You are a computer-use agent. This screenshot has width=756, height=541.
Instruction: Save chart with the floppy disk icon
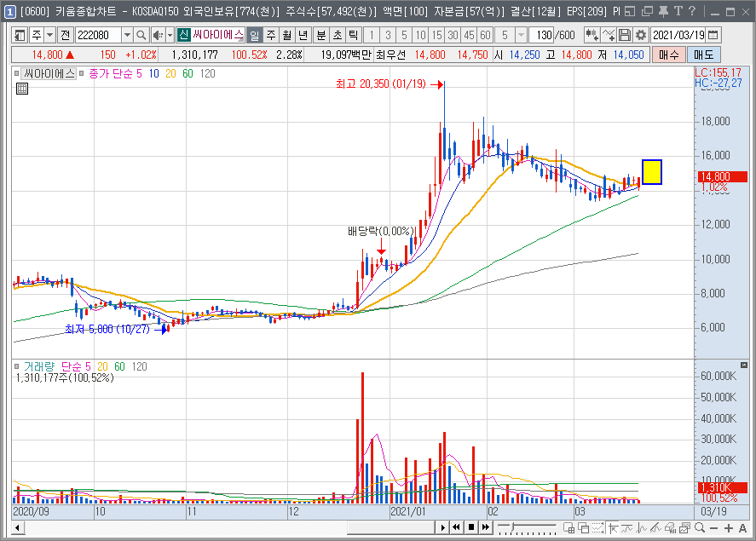click(625, 35)
